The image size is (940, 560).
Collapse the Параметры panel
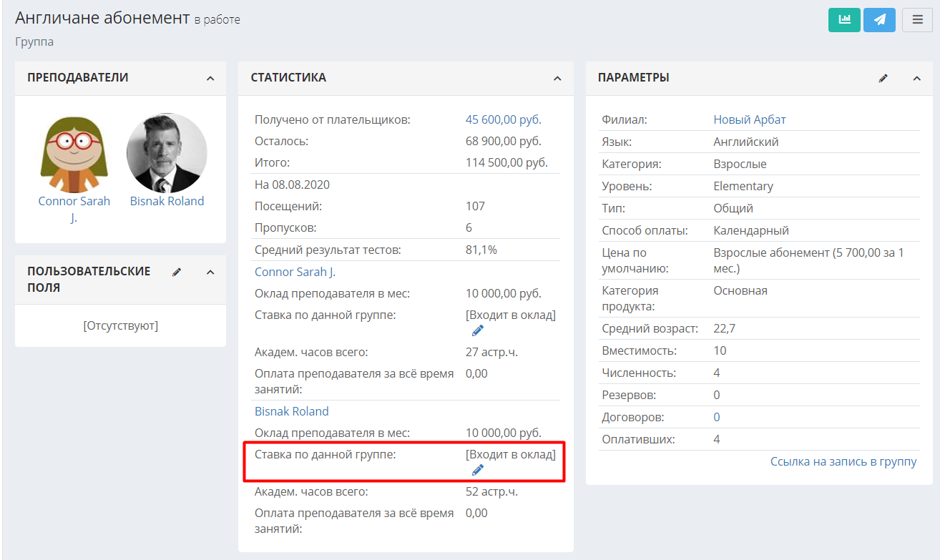point(917,78)
